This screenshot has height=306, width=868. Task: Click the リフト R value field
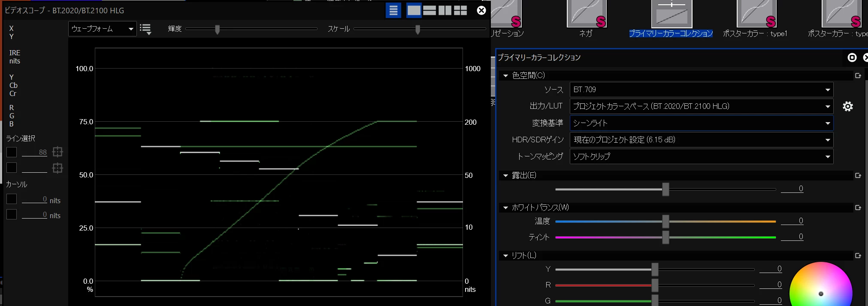pyautogui.click(x=771, y=285)
